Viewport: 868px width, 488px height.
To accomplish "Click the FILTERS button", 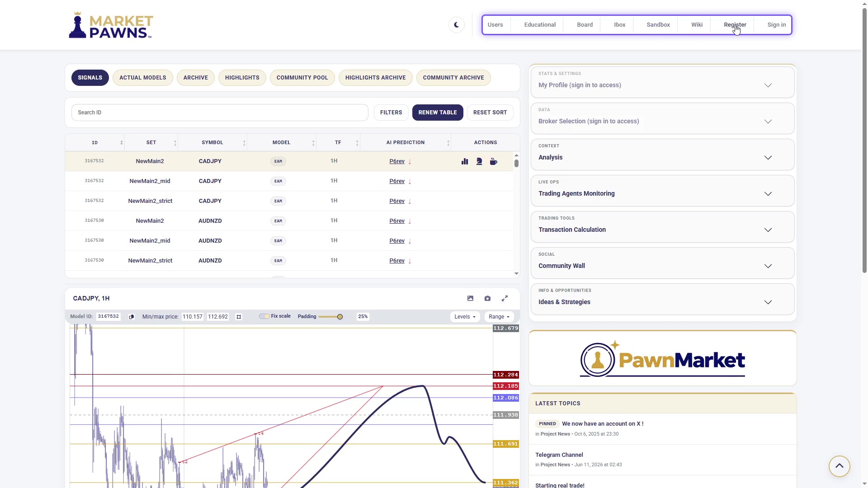I will pos(391,113).
